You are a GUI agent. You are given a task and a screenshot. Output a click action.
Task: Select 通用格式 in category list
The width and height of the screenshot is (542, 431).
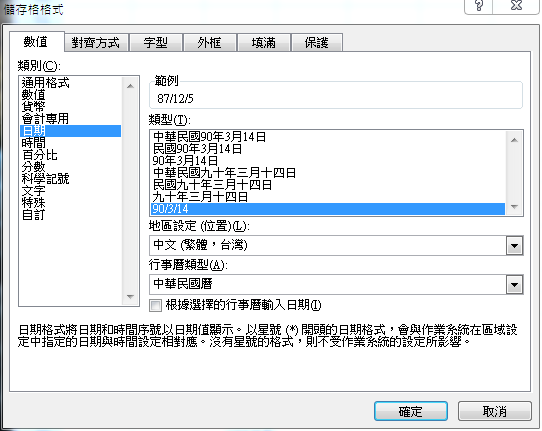coord(71,83)
